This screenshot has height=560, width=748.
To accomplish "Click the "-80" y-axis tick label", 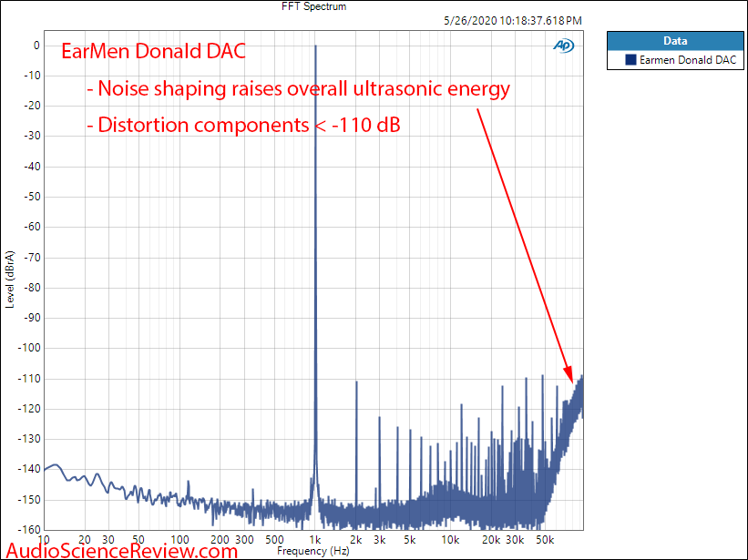I will tap(33, 288).
